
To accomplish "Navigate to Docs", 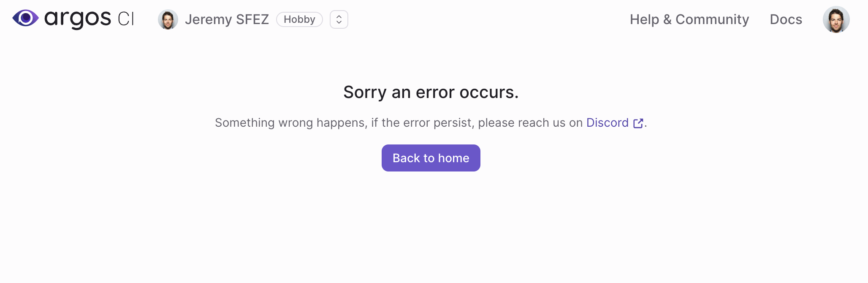I will pos(786,19).
